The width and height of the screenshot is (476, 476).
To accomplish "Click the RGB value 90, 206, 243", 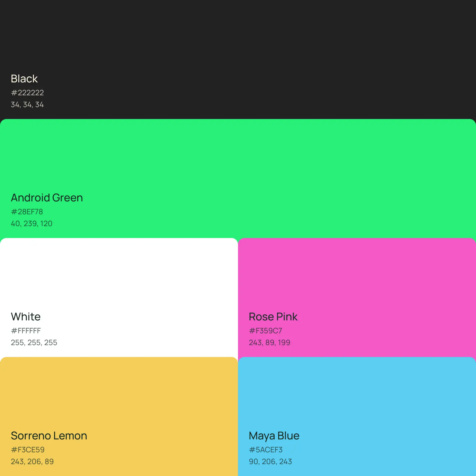I will click(x=270, y=461).
